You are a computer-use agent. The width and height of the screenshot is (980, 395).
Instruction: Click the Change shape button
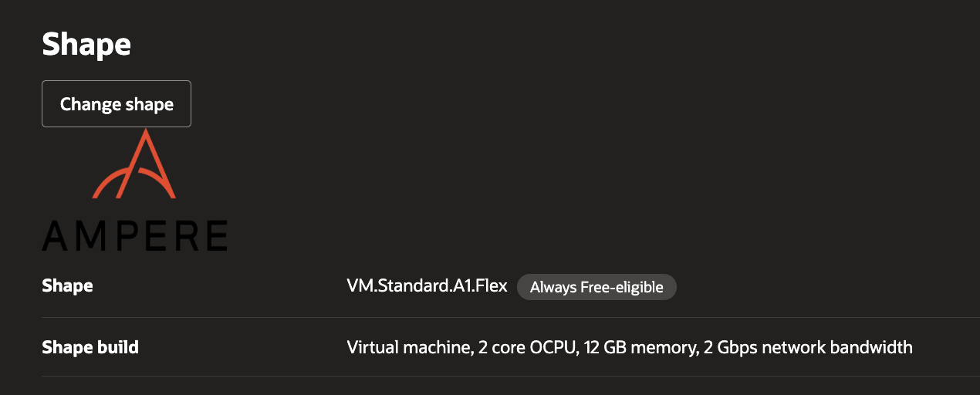(117, 104)
